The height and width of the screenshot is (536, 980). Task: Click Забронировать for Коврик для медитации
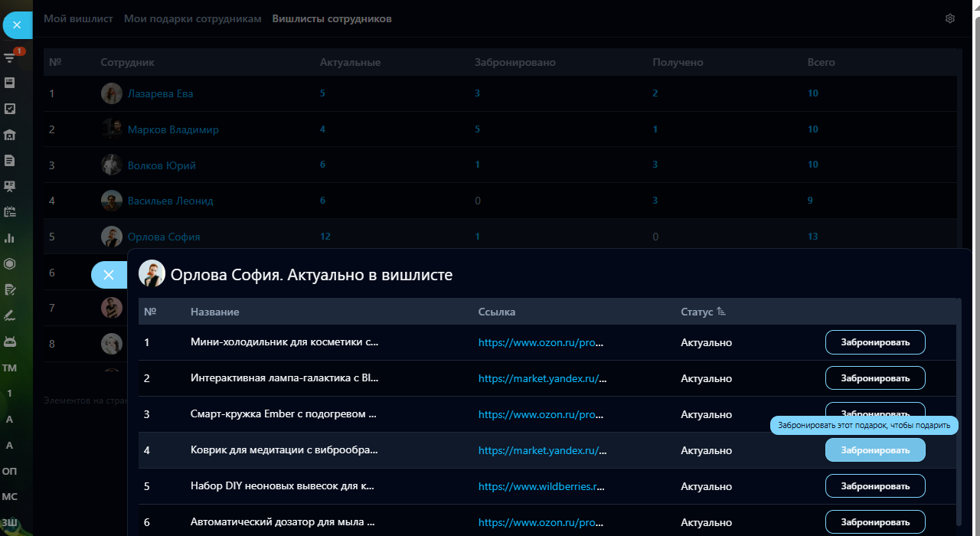coord(875,450)
